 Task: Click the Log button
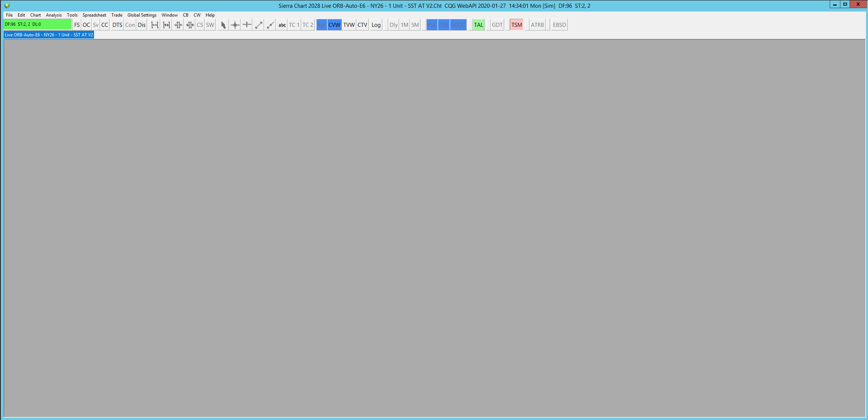376,25
